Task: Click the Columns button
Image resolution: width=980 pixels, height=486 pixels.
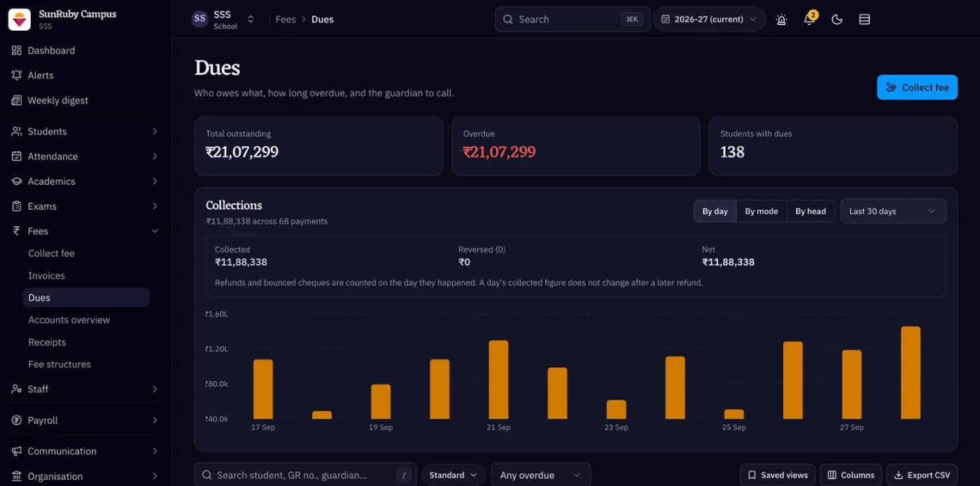Action: coord(850,475)
